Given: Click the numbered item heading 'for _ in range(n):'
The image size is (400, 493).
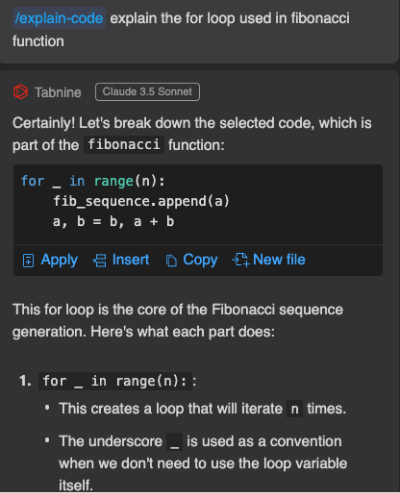Looking at the screenshot, I should [x=115, y=381].
